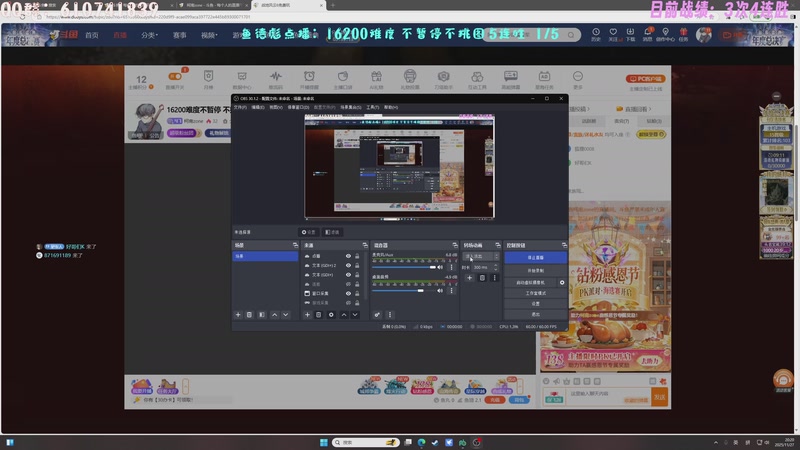This screenshot has height=450, width=800.
Task: Open 工具(T) menu in OBS
Action: [x=372, y=107]
